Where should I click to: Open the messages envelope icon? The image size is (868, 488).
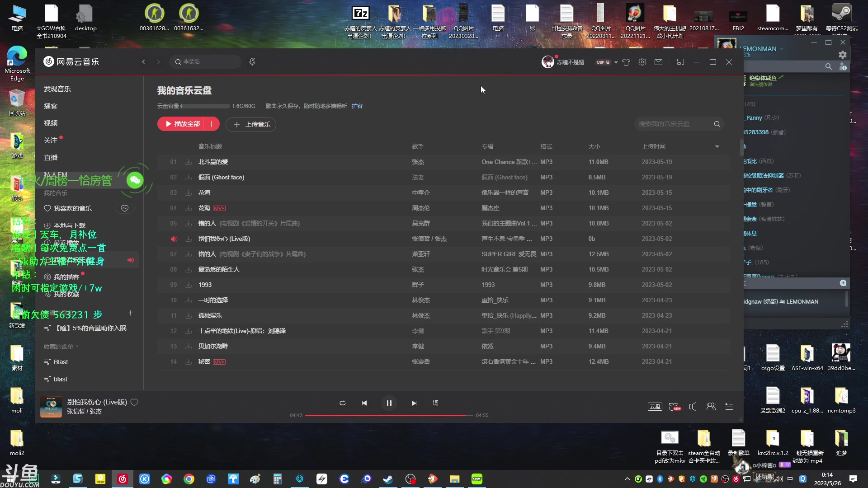[x=659, y=62]
